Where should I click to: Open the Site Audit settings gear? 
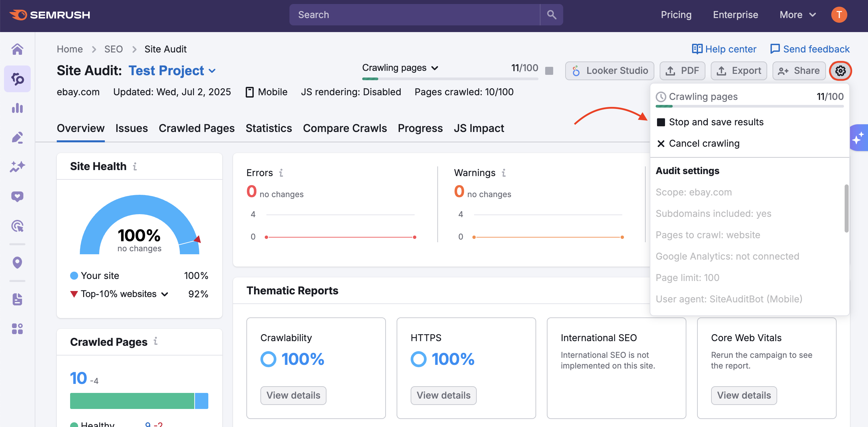pyautogui.click(x=840, y=71)
